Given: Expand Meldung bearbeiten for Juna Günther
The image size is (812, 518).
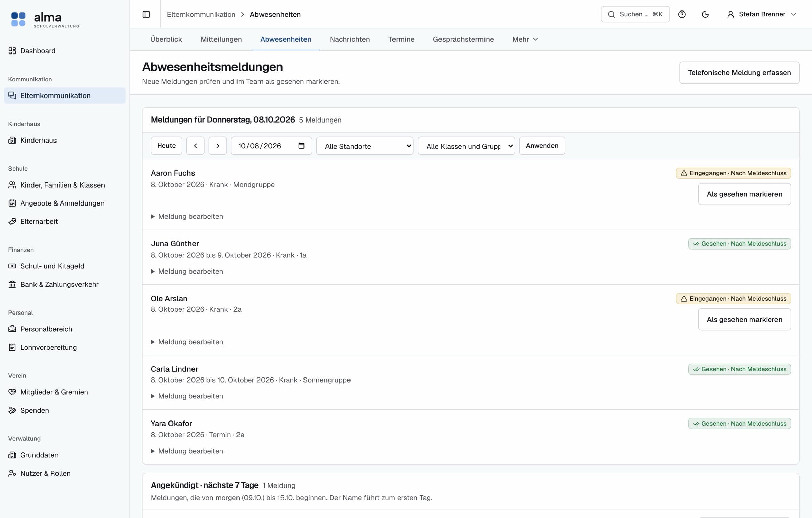Looking at the screenshot, I should [x=187, y=271].
